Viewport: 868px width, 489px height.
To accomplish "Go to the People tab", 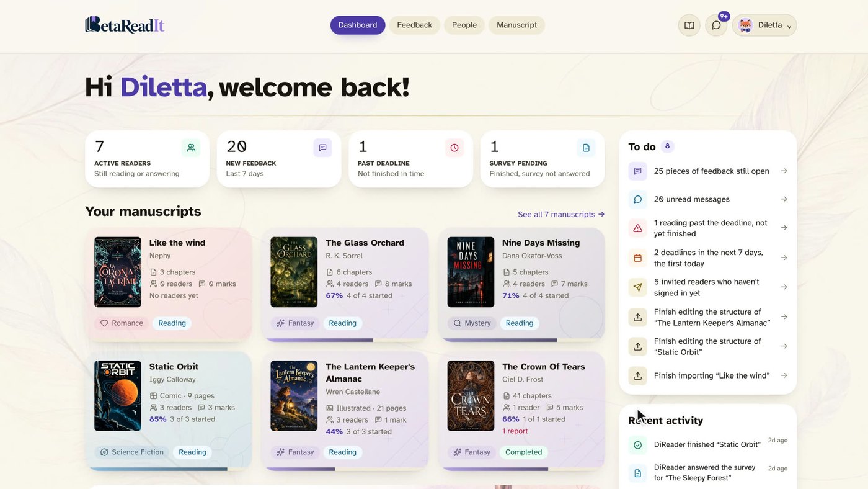I will tap(464, 25).
